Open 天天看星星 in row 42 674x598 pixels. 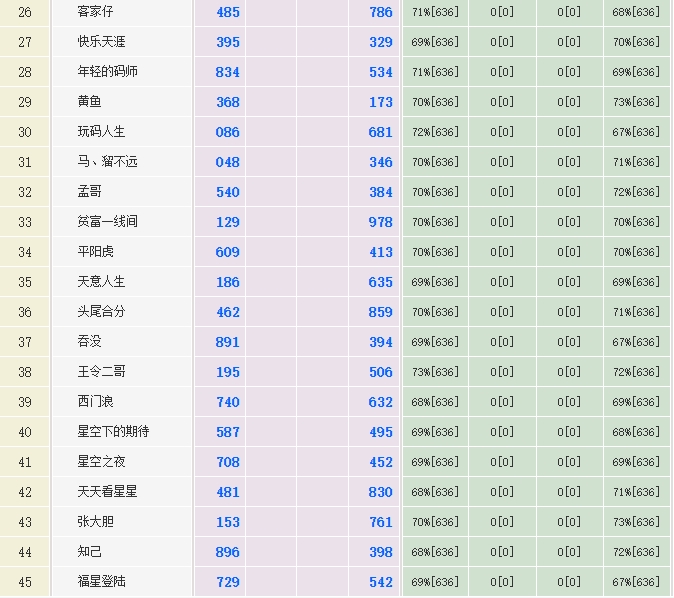(x=107, y=492)
